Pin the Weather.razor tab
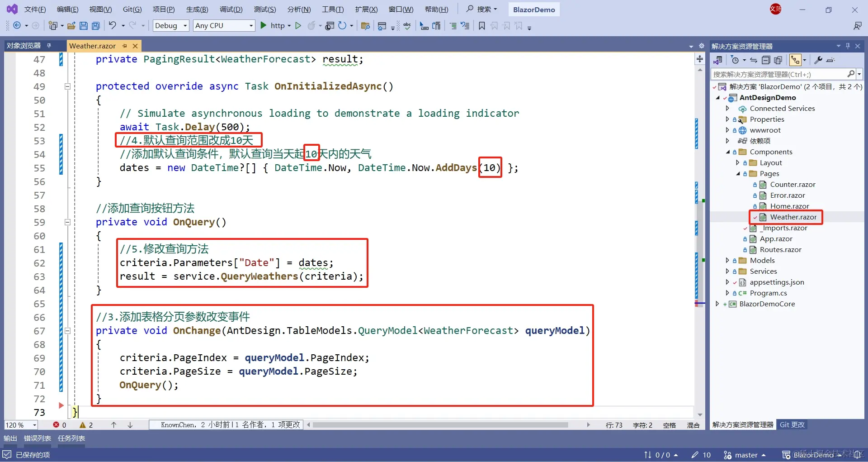 coord(125,46)
